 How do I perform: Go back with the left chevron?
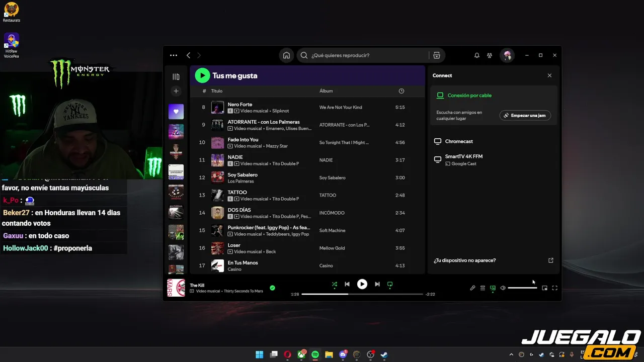pos(188,55)
